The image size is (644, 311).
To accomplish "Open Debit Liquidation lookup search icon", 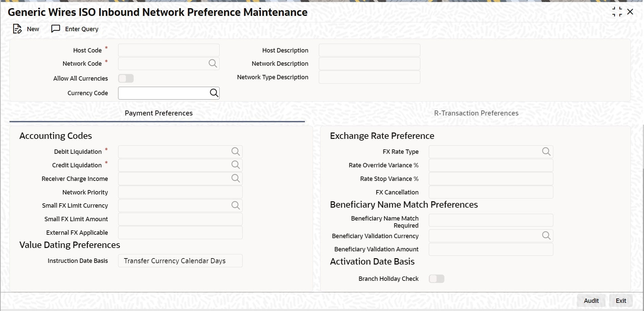I will point(236,152).
